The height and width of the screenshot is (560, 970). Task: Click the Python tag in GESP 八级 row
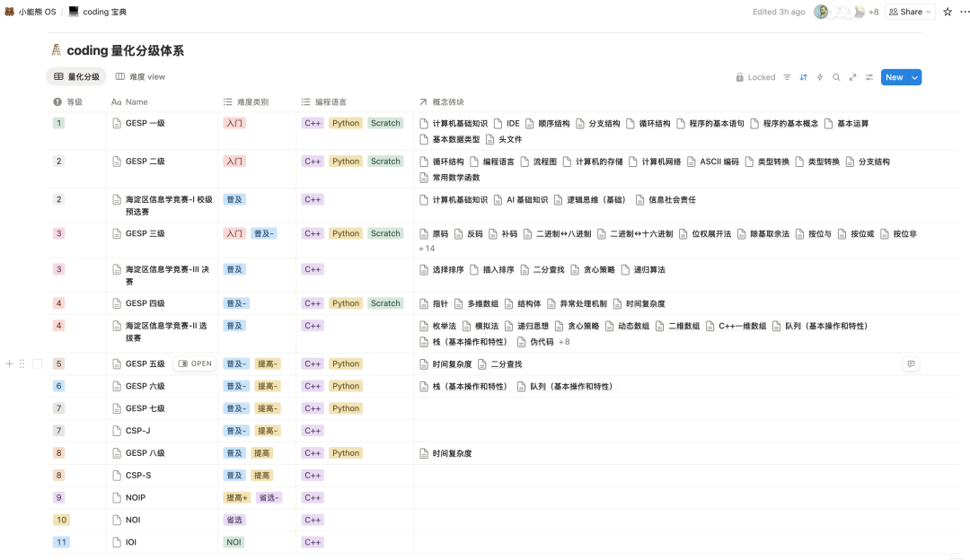(346, 453)
